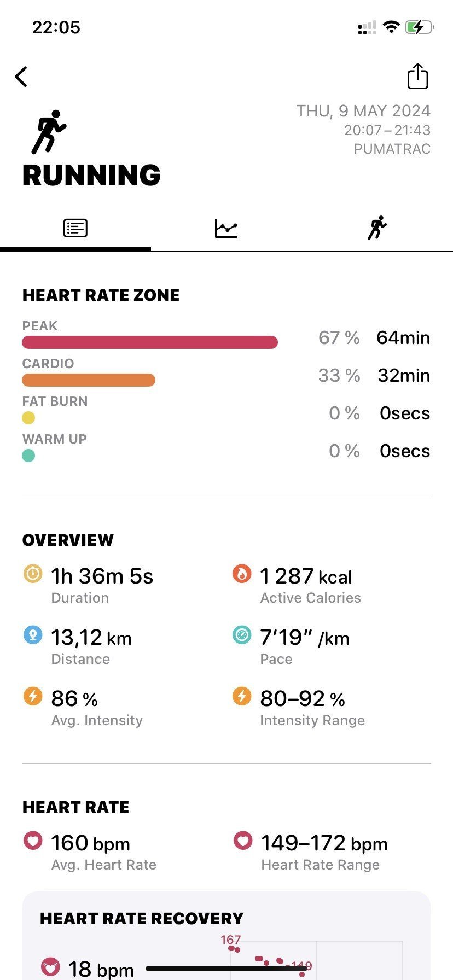
Task: Tap the yellow Duration timer icon
Action: [33, 574]
